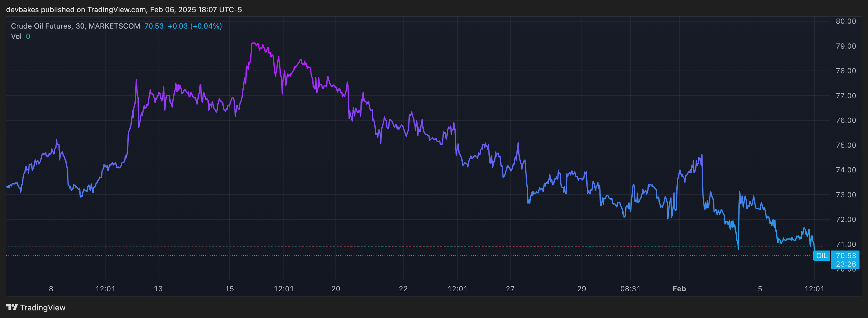This screenshot has height=318, width=868.
Task: Click the 77.00 price axis label
Action: (x=846, y=96)
